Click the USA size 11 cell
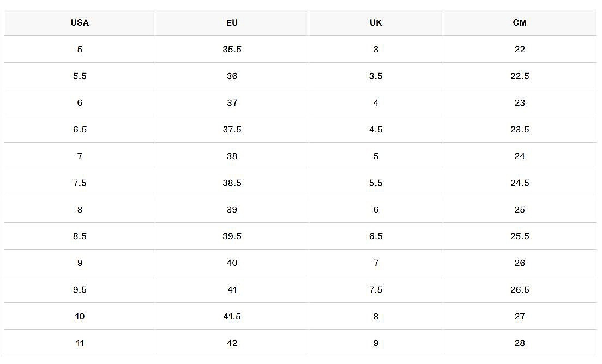Image resolution: width=602 pixels, height=364 pixels. coord(80,343)
